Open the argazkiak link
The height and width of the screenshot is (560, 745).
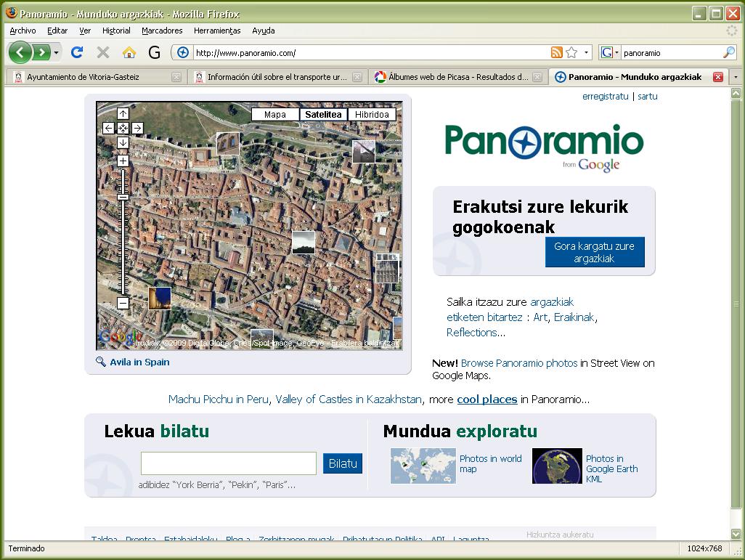tap(552, 302)
